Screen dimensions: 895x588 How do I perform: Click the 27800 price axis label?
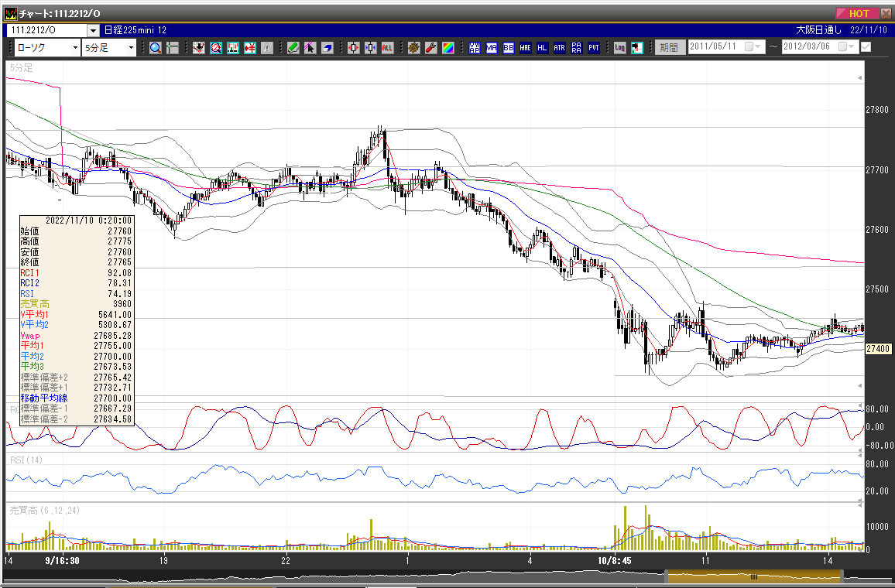click(877, 110)
